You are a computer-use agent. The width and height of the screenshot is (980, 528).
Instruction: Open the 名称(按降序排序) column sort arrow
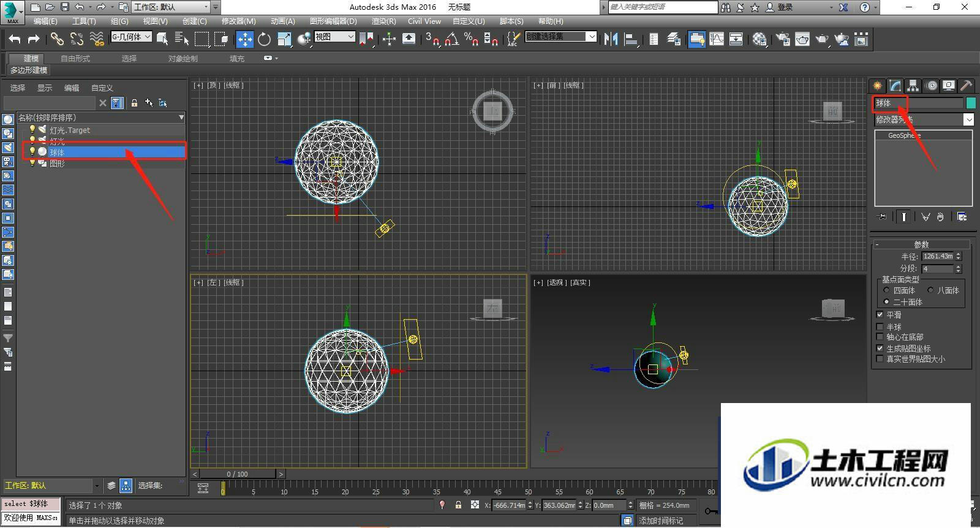pos(181,118)
